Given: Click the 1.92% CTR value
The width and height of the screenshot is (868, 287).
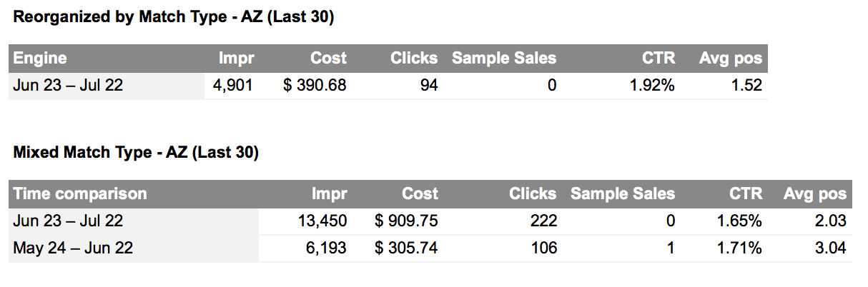Looking at the screenshot, I should [x=651, y=86].
